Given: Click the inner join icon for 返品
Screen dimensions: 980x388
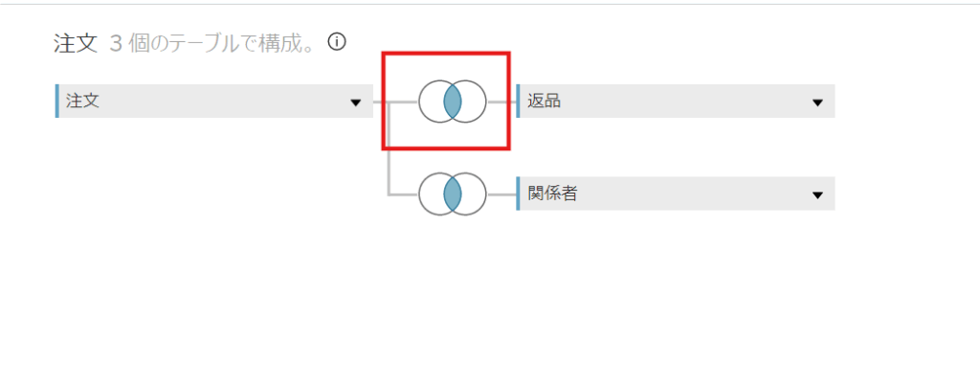Looking at the screenshot, I should tap(453, 101).
